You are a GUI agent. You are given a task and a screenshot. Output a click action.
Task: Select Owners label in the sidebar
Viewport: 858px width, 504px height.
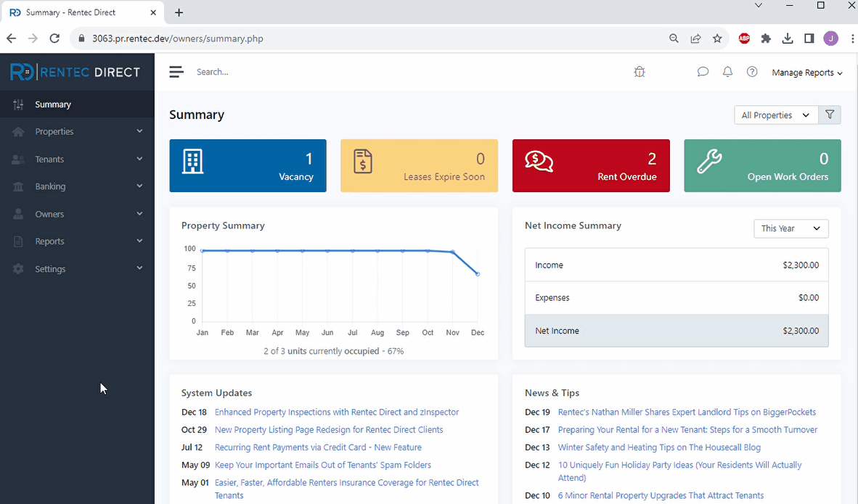point(49,214)
